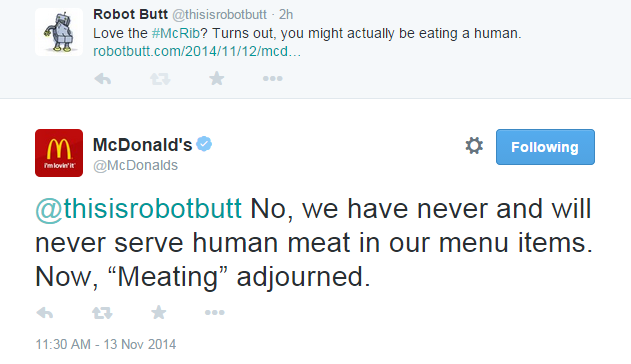This screenshot has width=631, height=364.
Task: Favorite the Robot Butt tweet with the star
Action: coord(217,78)
